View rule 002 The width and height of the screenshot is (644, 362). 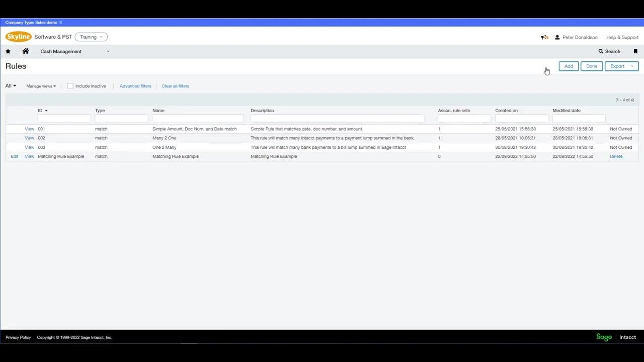coord(30,138)
